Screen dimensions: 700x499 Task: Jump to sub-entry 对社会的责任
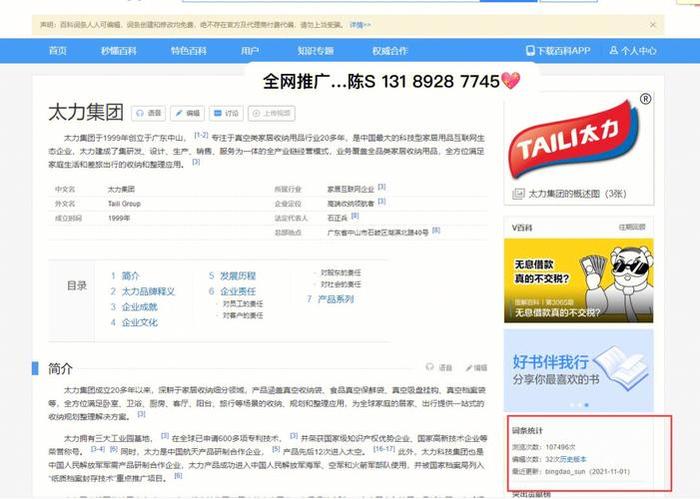click(x=341, y=284)
